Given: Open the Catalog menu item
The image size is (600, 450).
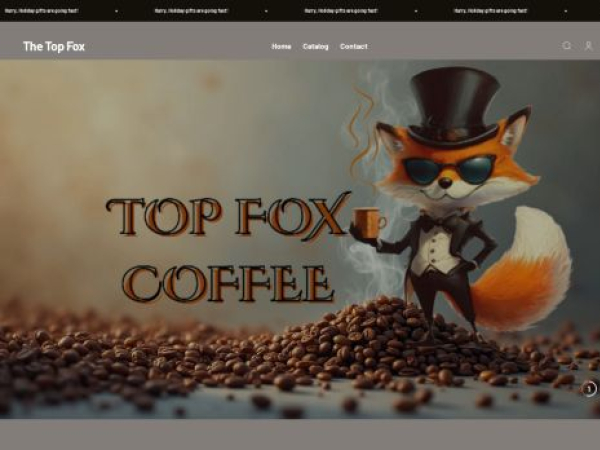Looking at the screenshot, I should (x=315, y=47).
